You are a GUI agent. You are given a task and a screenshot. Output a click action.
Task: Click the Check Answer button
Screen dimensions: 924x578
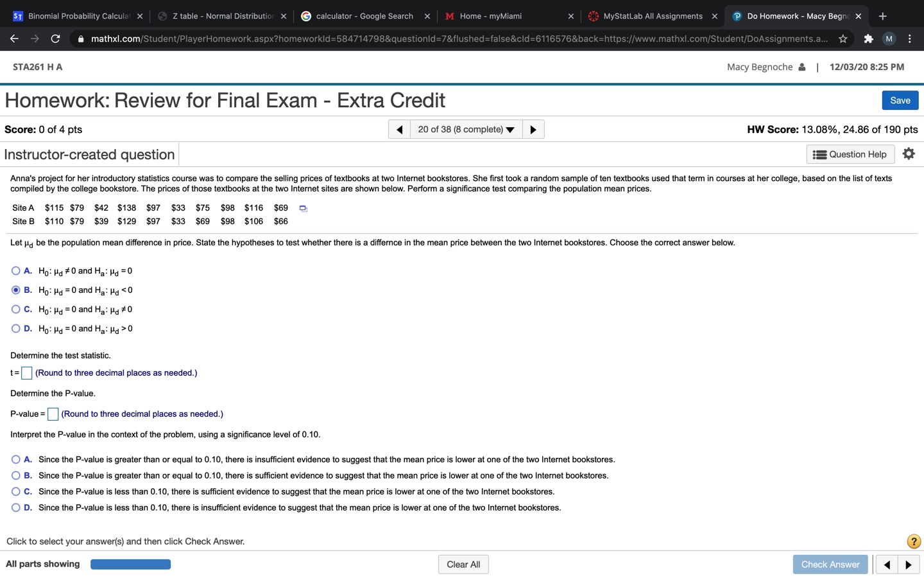[x=830, y=564]
